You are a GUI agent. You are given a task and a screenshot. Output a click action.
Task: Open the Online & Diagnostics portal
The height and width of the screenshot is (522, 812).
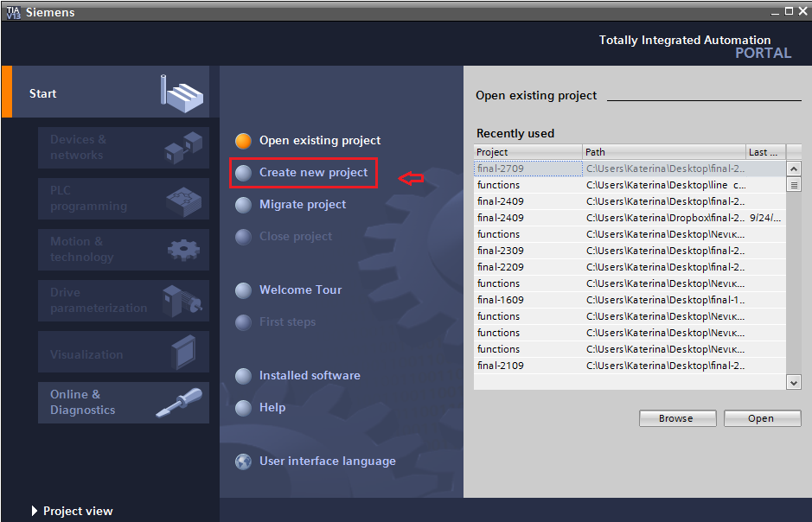click(x=124, y=403)
